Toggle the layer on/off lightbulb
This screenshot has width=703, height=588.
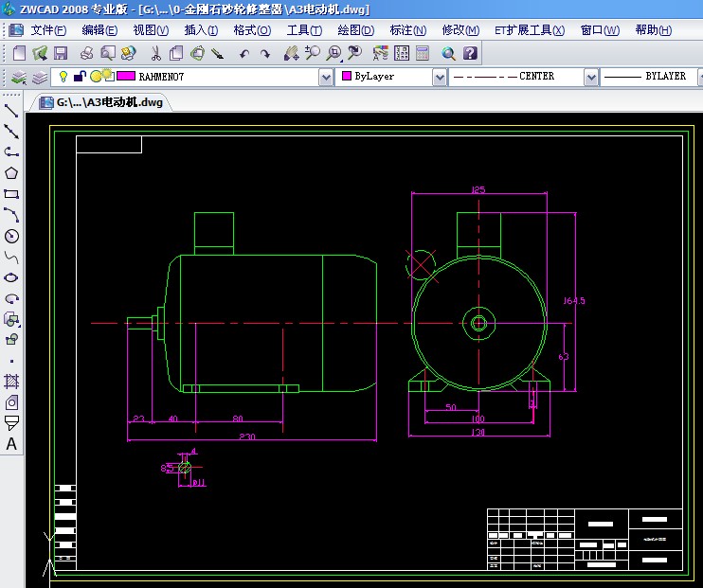click(63, 77)
